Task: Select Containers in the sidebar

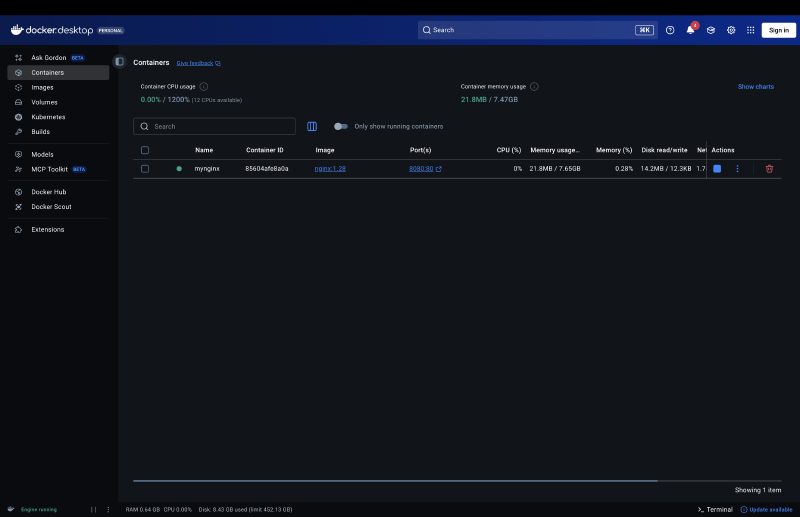Action: click(x=58, y=72)
